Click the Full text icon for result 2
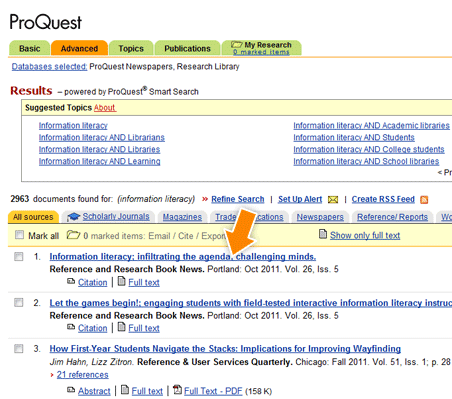 pyautogui.click(x=122, y=327)
